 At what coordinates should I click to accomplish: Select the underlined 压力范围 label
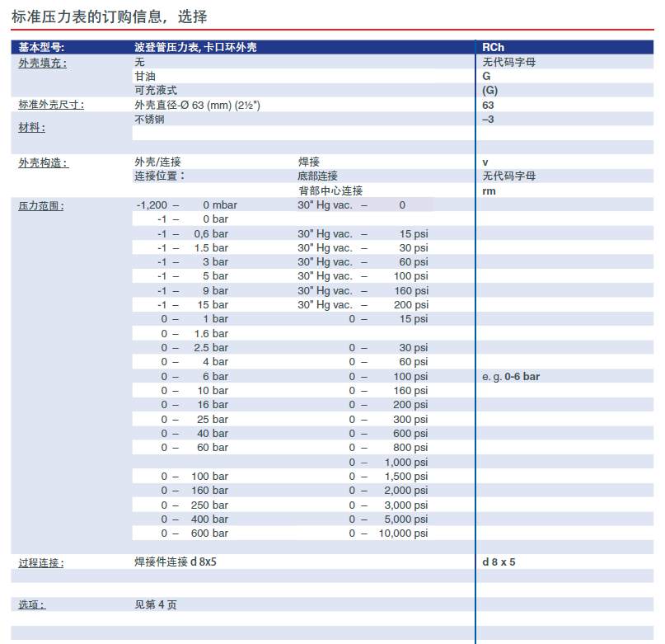click(x=41, y=206)
